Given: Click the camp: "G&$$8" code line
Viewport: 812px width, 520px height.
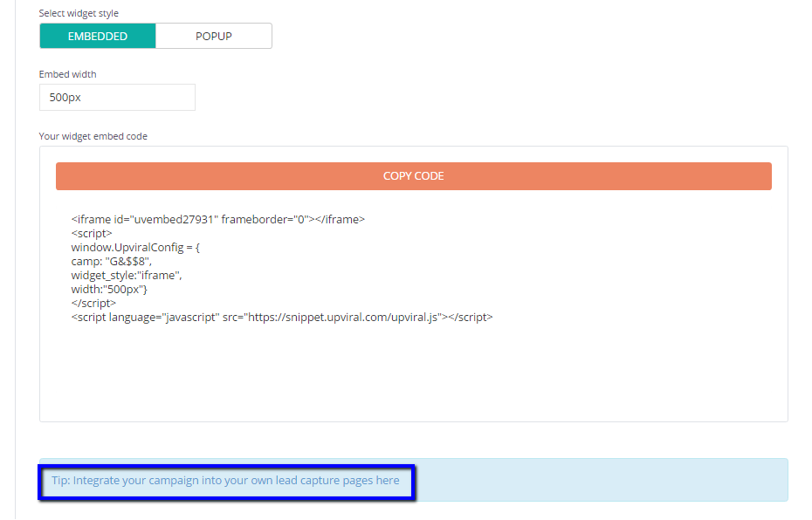Looking at the screenshot, I should pos(112,261).
